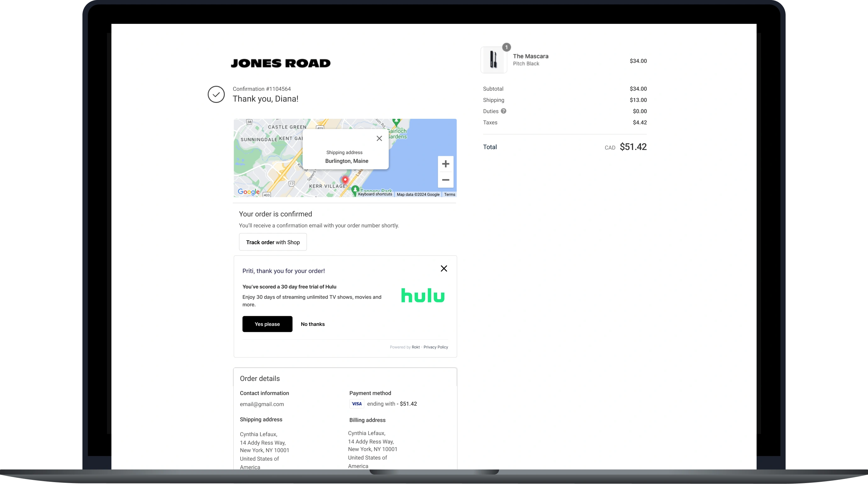The image size is (868, 484).
Task: Click The Mascara product thumbnail
Action: tap(494, 60)
